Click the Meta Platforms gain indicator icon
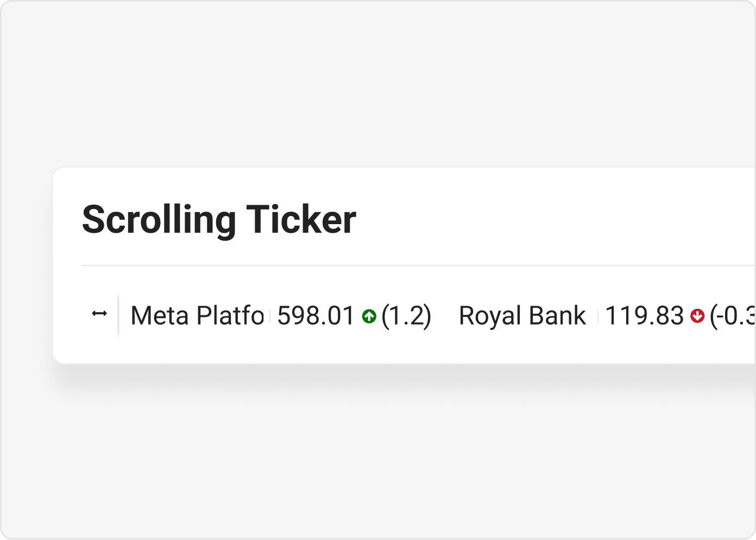 369,316
